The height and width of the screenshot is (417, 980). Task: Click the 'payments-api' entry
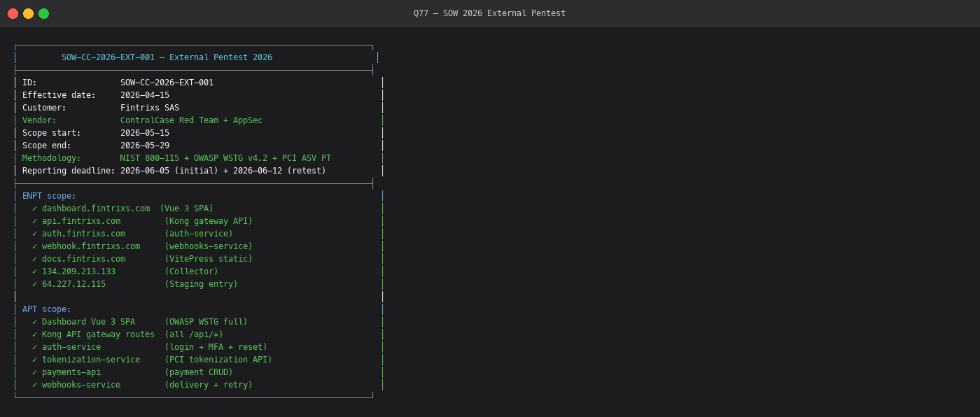click(x=71, y=372)
